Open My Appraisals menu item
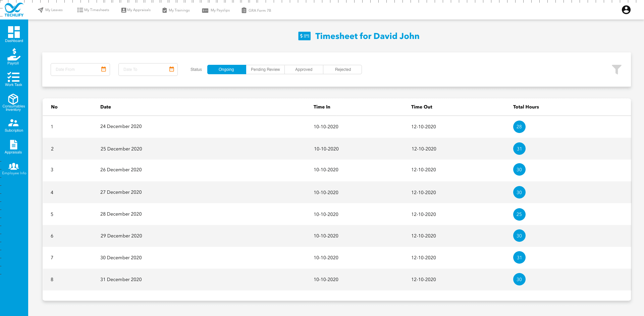Image resolution: width=644 pixels, height=316 pixels. (x=136, y=10)
